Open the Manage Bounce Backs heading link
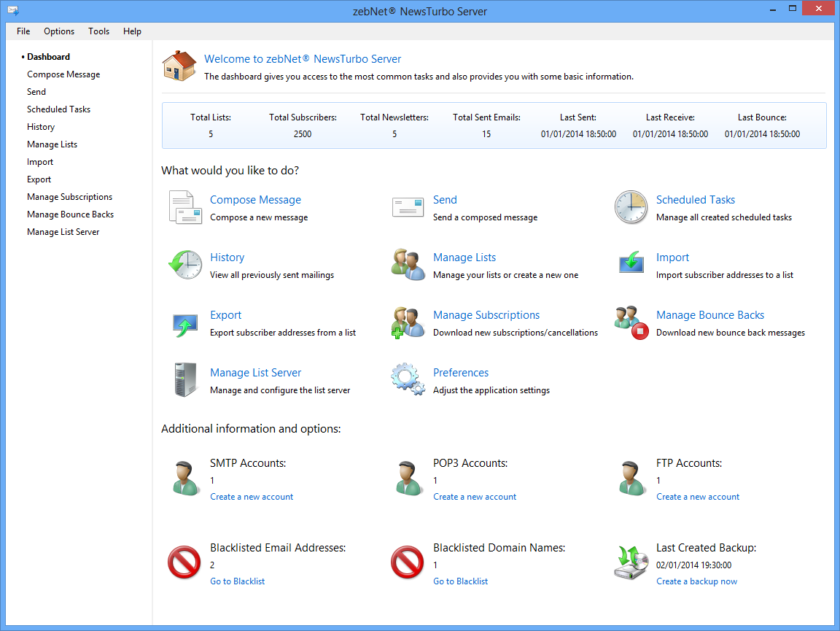The width and height of the screenshot is (840, 631). tap(710, 315)
